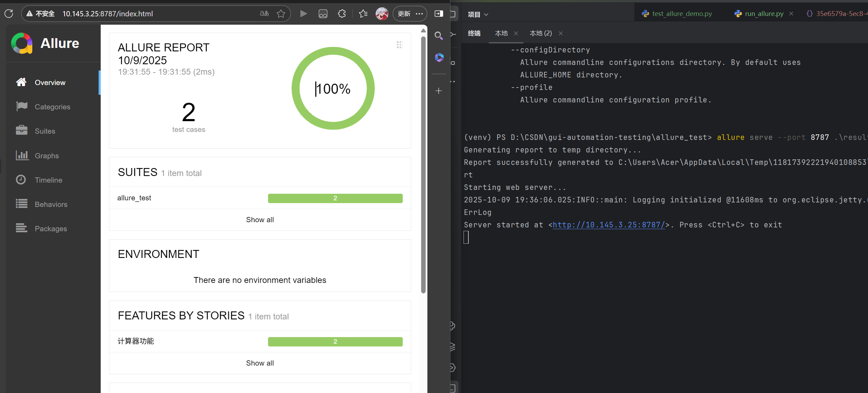The image size is (868, 393).
Task: Open the browser three-dot menu
Action: (x=419, y=14)
